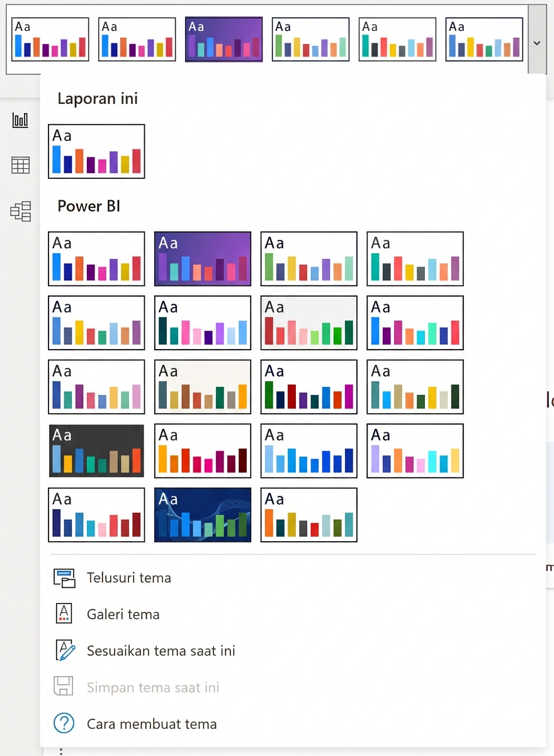This screenshot has height=756, width=554.
Task: Open the Model view in left sidebar
Action: 20,212
